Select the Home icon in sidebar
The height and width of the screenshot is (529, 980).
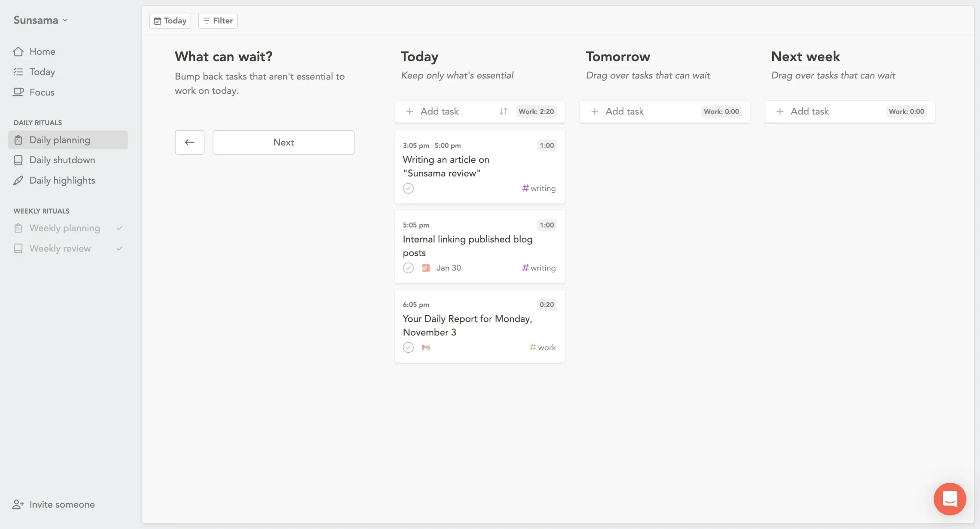tap(18, 51)
